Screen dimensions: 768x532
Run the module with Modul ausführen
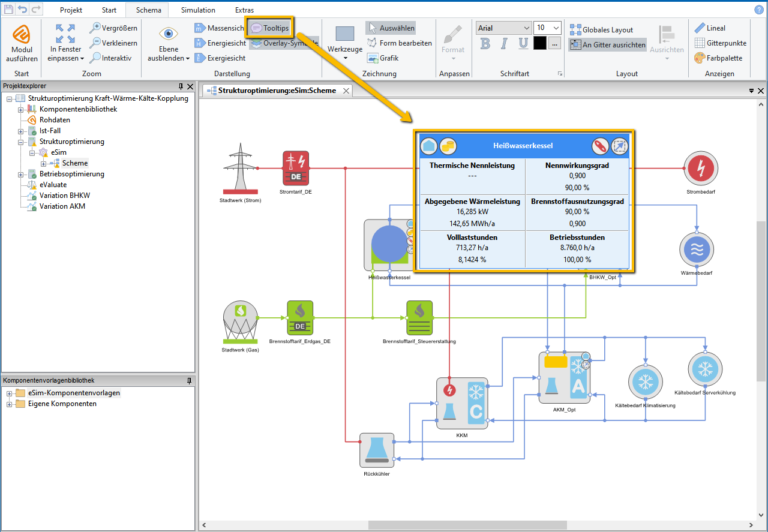pos(22,44)
